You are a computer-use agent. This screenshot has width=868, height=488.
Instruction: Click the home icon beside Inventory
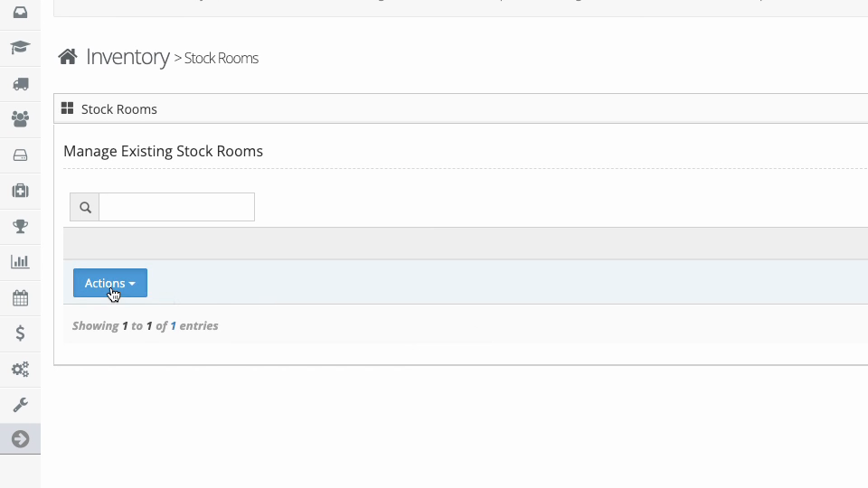tap(68, 57)
